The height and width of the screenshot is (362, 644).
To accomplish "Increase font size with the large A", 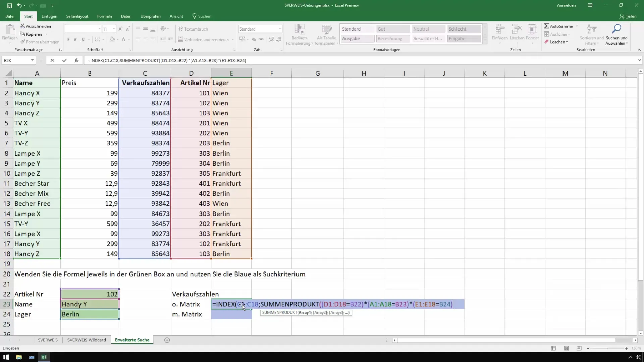I will click(x=121, y=29).
